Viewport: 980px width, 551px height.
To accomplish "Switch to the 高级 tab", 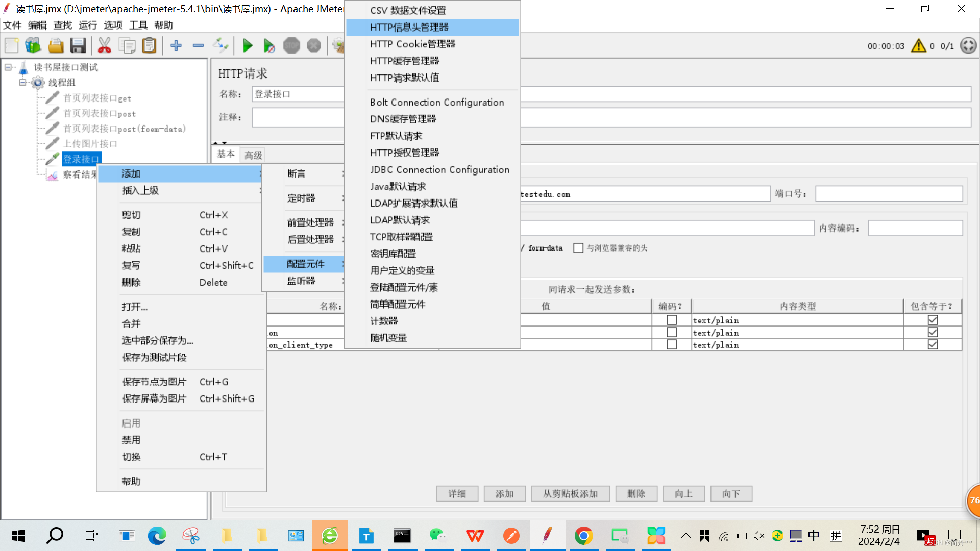I will [253, 155].
